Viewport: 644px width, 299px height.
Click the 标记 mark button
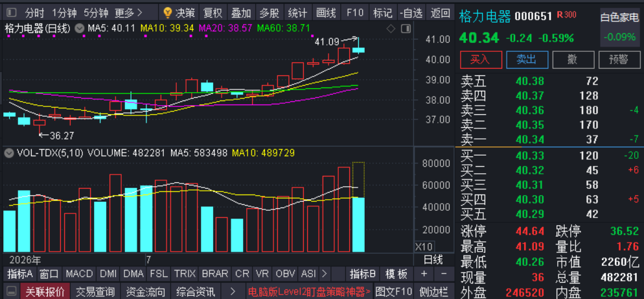pyautogui.click(x=382, y=13)
